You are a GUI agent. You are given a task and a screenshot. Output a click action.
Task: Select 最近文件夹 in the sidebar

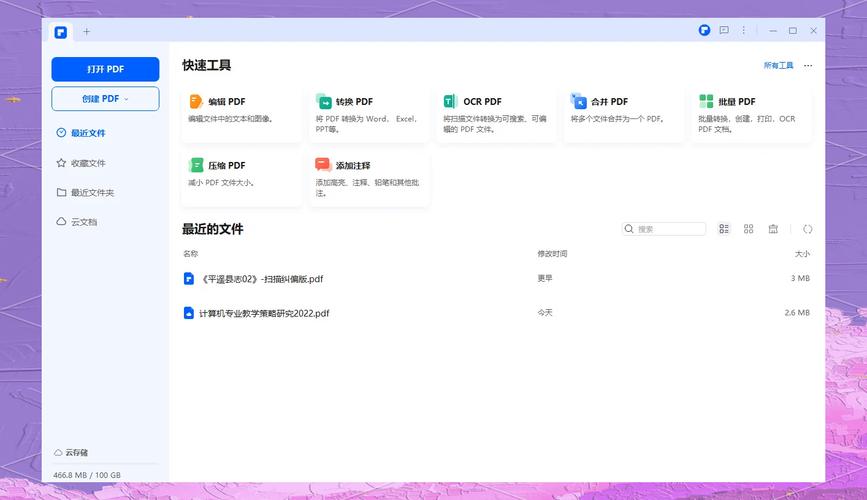[92, 192]
